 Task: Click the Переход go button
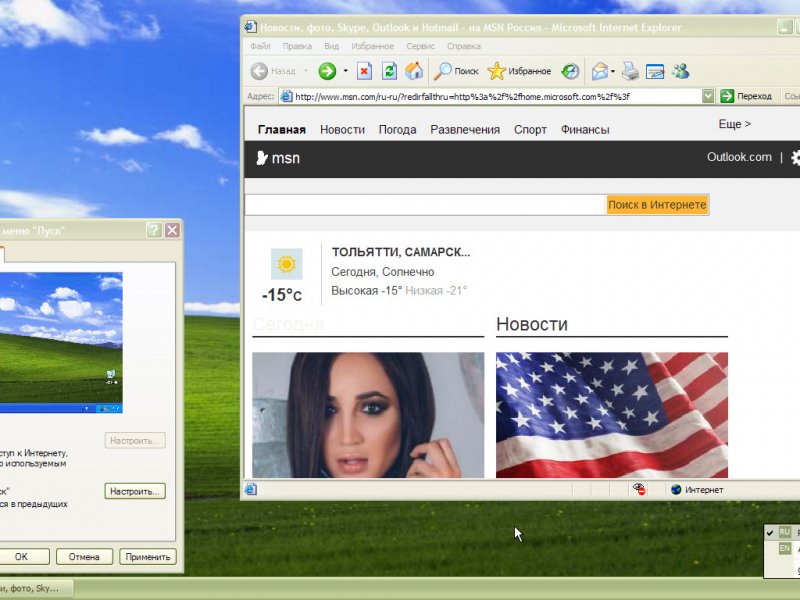coord(746,96)
